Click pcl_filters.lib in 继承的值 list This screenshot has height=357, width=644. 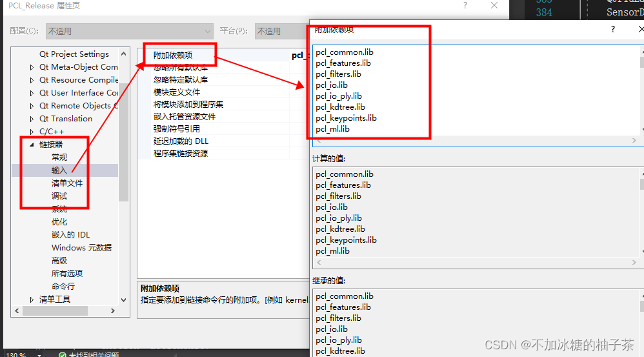coord(338,318)
